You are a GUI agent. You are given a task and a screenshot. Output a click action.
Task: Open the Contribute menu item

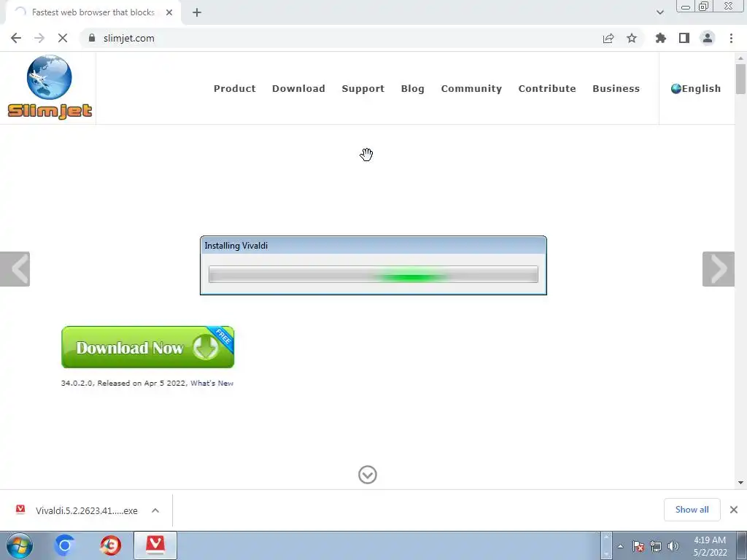pos(547,88)
